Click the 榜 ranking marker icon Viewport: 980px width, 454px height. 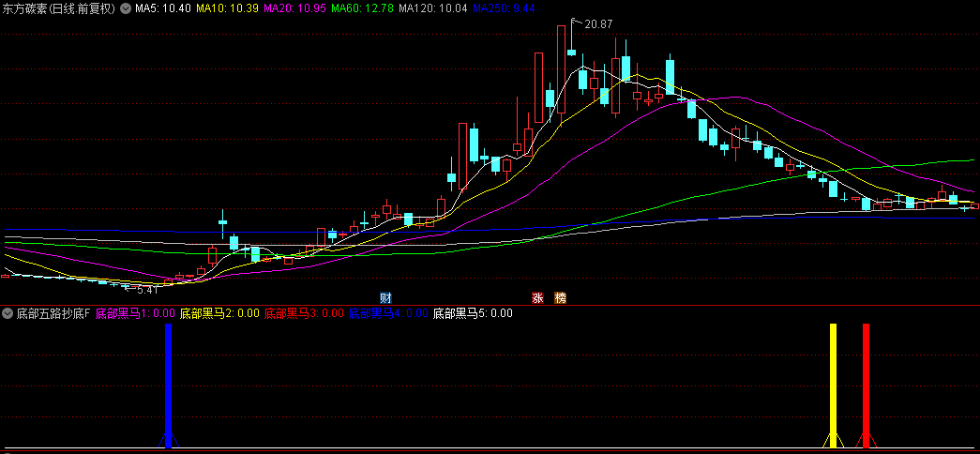coord(561,297)
